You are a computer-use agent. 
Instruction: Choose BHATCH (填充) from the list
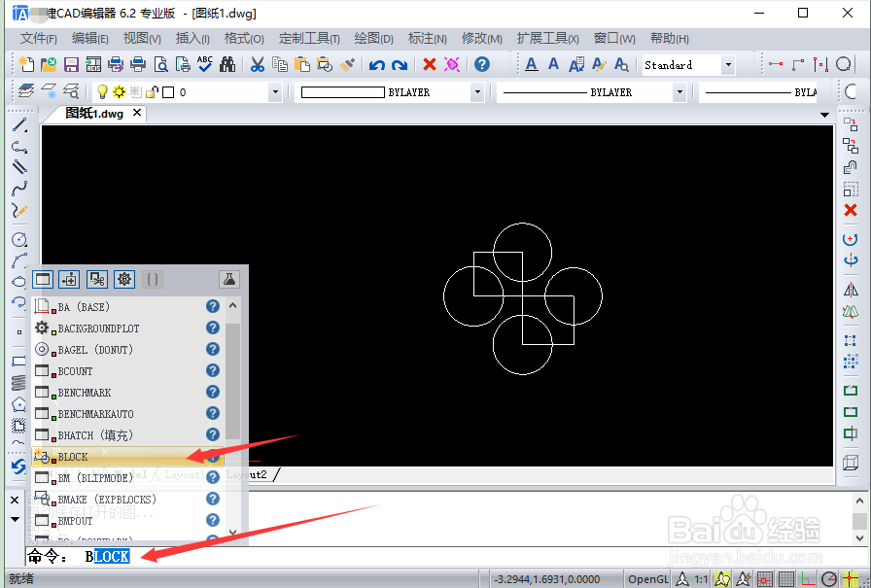[127, 434]
